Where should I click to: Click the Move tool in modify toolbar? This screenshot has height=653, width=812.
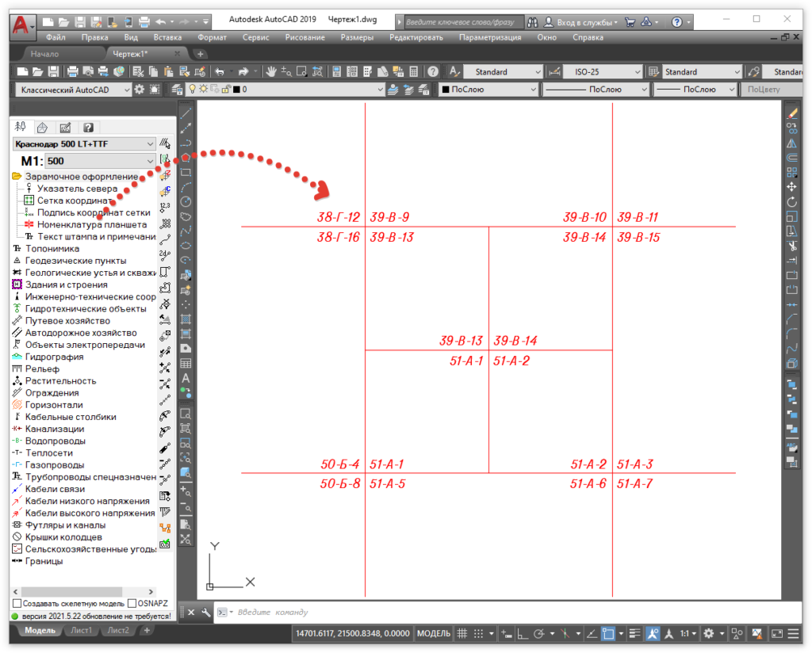pos(791,186)
